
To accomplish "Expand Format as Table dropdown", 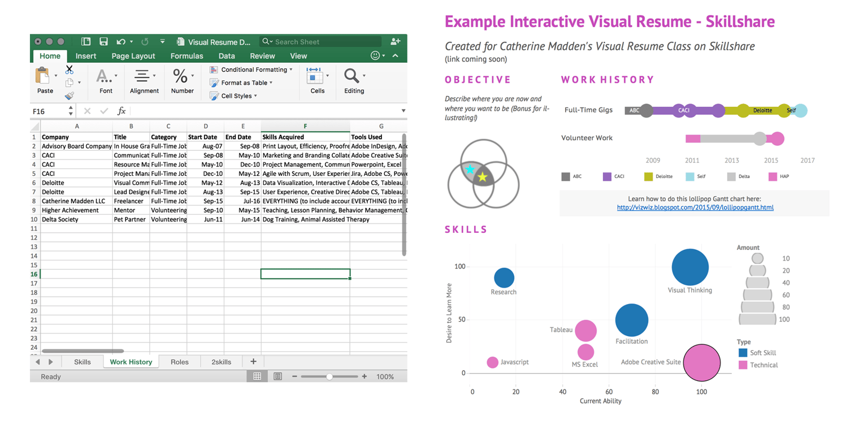I will 271,83.
